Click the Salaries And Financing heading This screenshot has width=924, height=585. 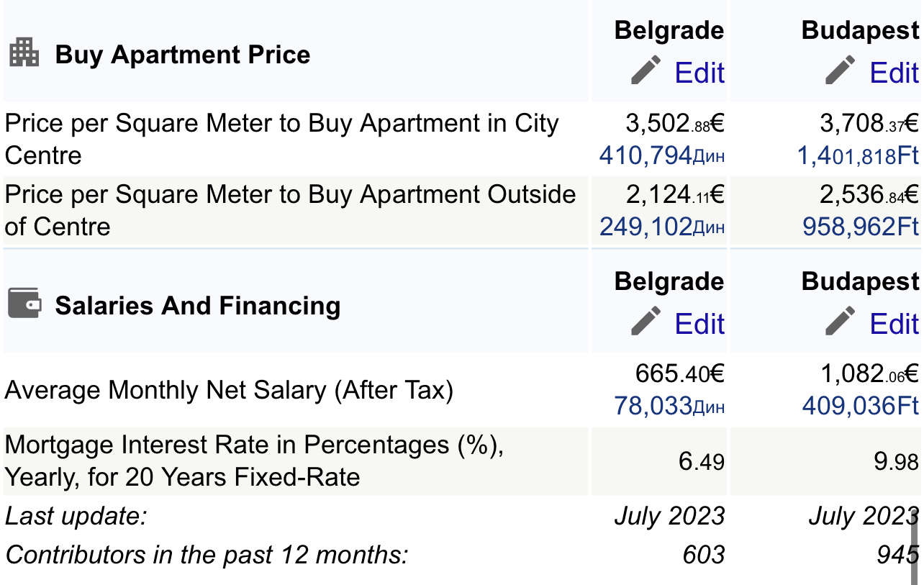pos(198,306)
